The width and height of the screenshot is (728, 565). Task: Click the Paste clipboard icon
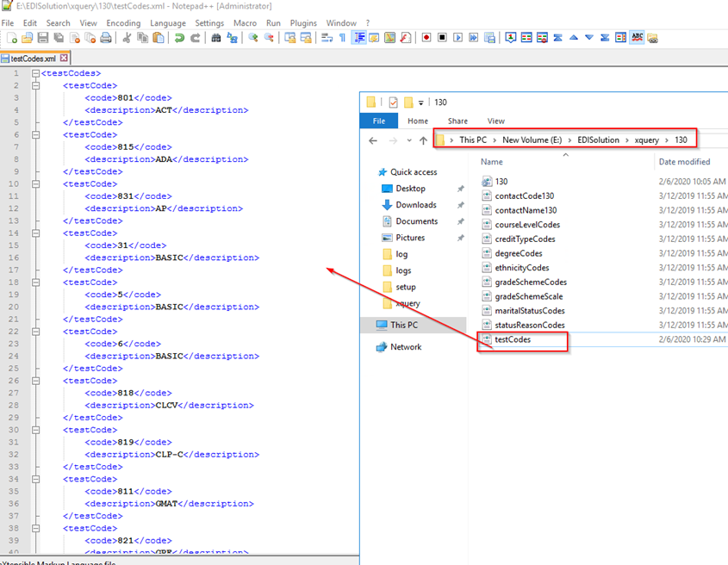(x=159, y=38)
